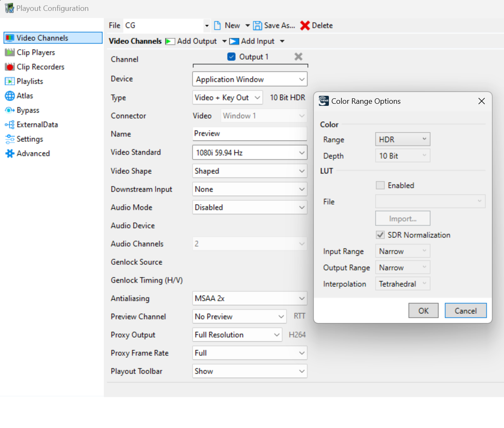
Task: Select the Playlists icon in sidebar
Action: point(10,81)
